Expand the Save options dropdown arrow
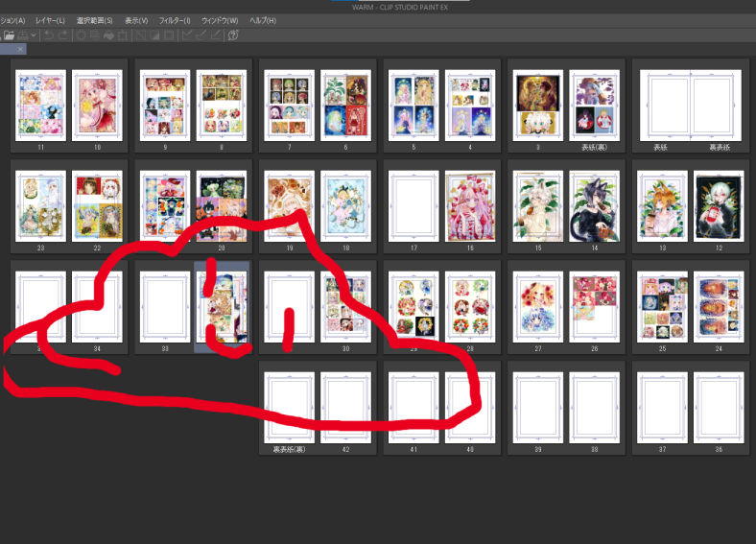The width and height of the screenshot is (756, 544). 34,35
